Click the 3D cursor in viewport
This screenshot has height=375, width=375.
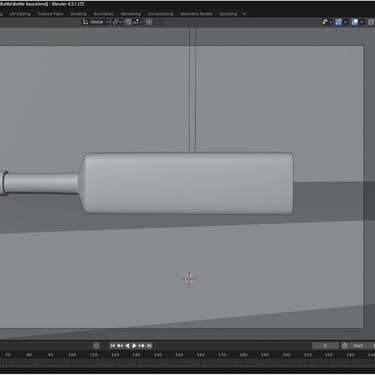pyautogui.click(x=189, y=279)
